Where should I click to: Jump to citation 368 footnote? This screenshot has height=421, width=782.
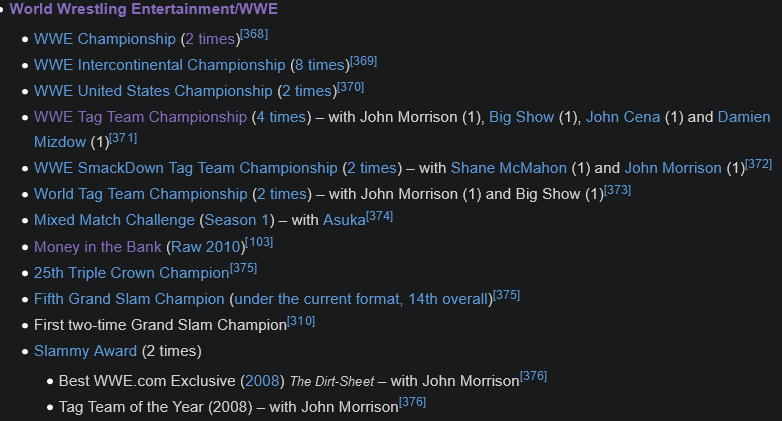click(254, 34)
